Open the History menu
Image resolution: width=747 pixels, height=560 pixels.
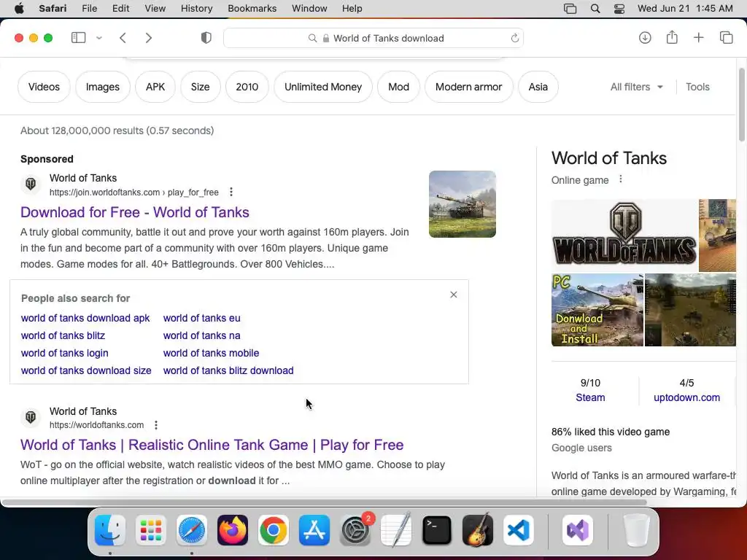(196, 9)
